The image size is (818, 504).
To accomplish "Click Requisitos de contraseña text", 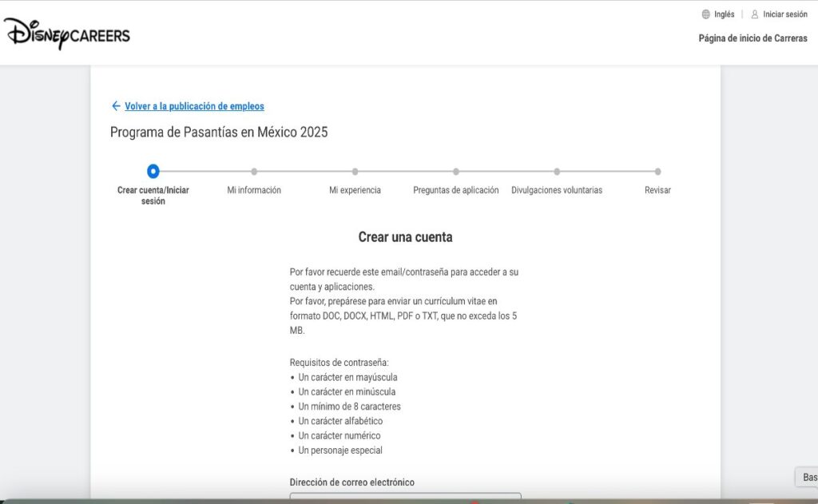I will (x=339, y=362).
